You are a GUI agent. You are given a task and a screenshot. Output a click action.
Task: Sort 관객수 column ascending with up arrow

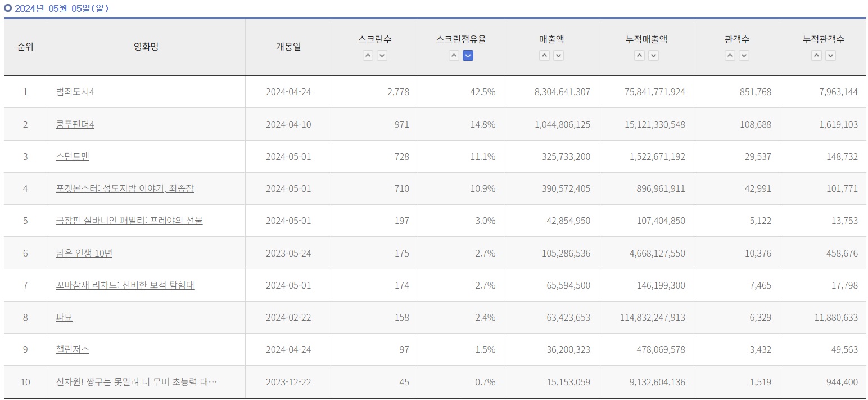[x=730, y=56]
